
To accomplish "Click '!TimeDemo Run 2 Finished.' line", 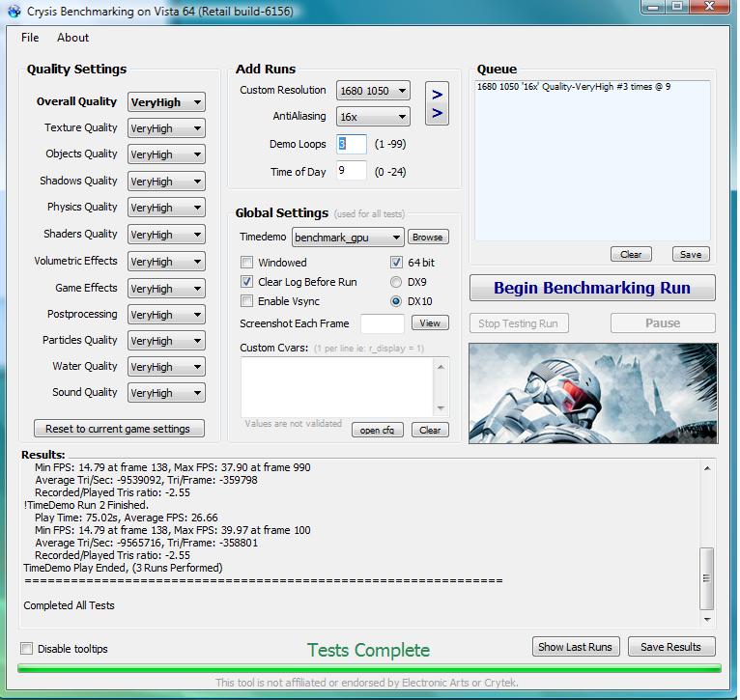I will click(x=86, y=505).
